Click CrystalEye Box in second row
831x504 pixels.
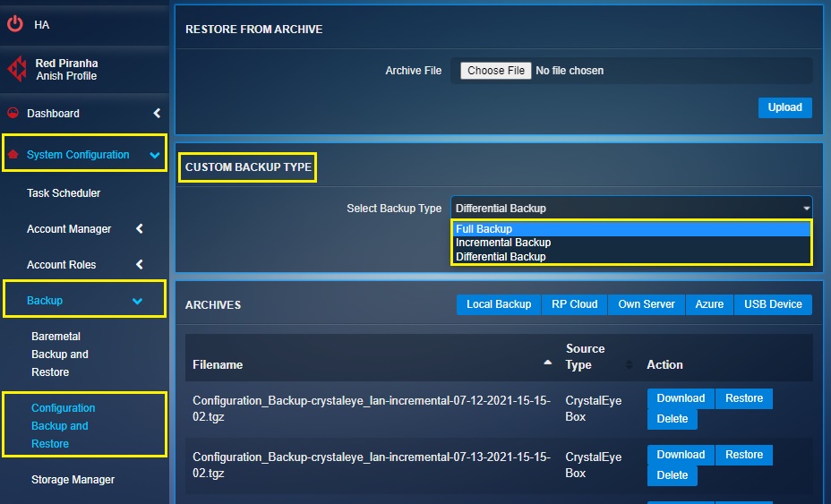tap(593, 465)
